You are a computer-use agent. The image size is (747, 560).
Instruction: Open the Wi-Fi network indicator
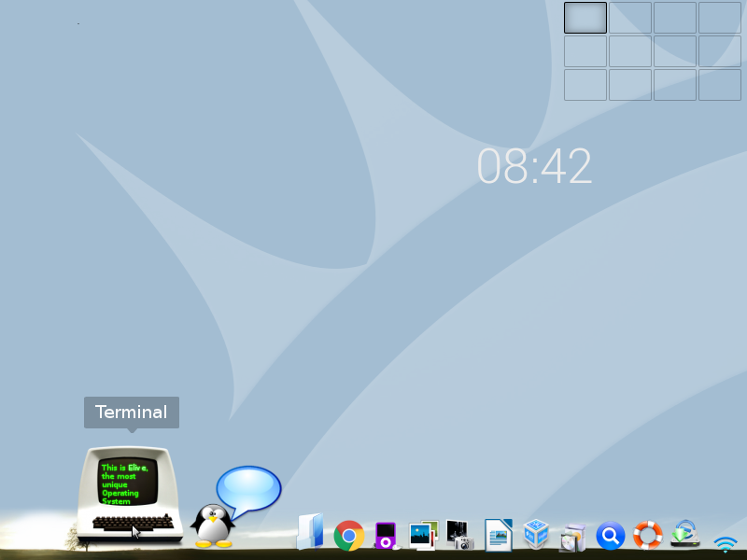[725, 541]
